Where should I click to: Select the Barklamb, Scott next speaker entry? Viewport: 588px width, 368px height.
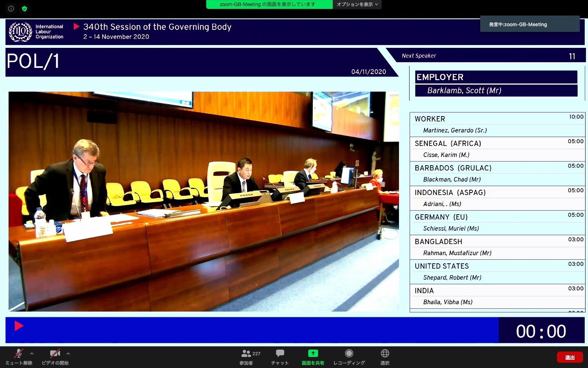(496, 90)
